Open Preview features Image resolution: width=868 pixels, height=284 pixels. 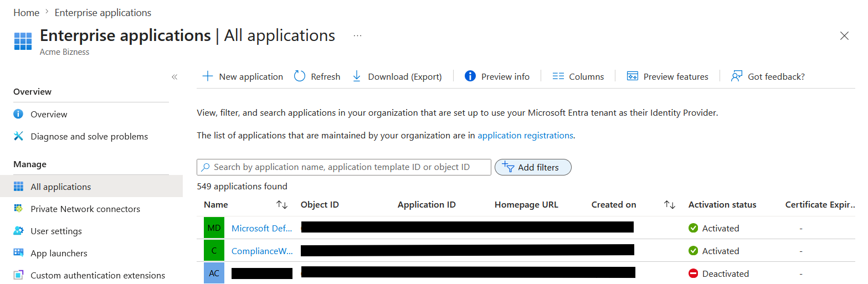(676, 76)
